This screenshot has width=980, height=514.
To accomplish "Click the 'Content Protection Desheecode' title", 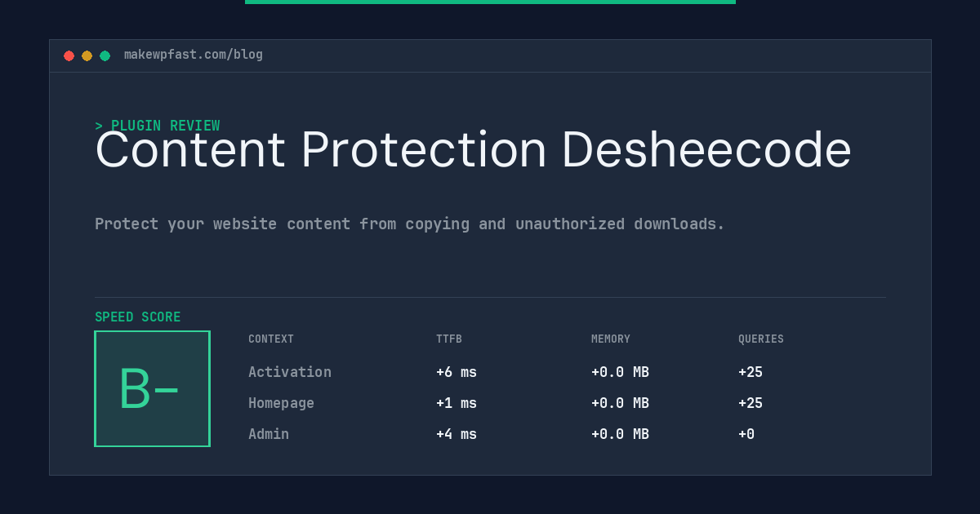I will [473, 150].
